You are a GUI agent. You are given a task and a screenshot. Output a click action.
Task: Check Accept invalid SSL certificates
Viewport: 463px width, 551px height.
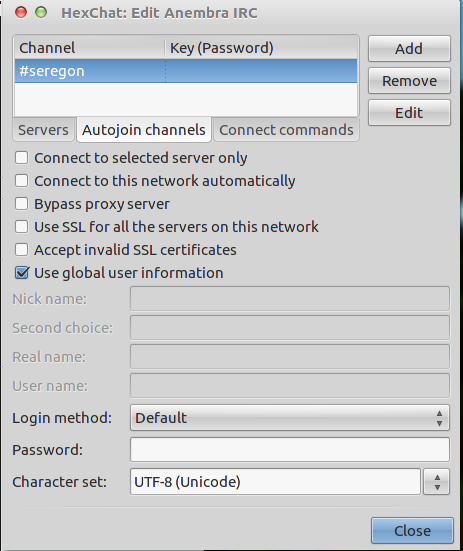(x=21, y=250)
